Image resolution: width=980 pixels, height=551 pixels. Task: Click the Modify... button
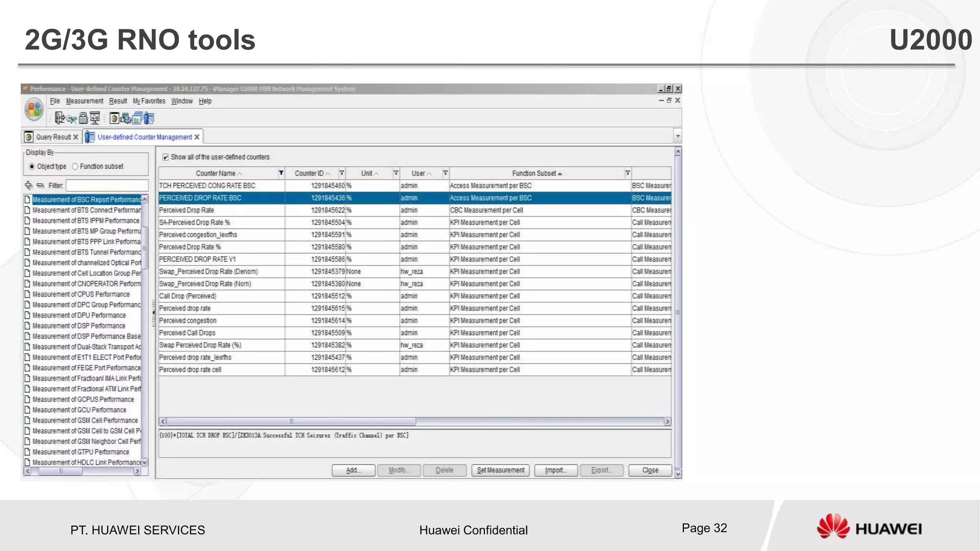click(x=399, y=470)
